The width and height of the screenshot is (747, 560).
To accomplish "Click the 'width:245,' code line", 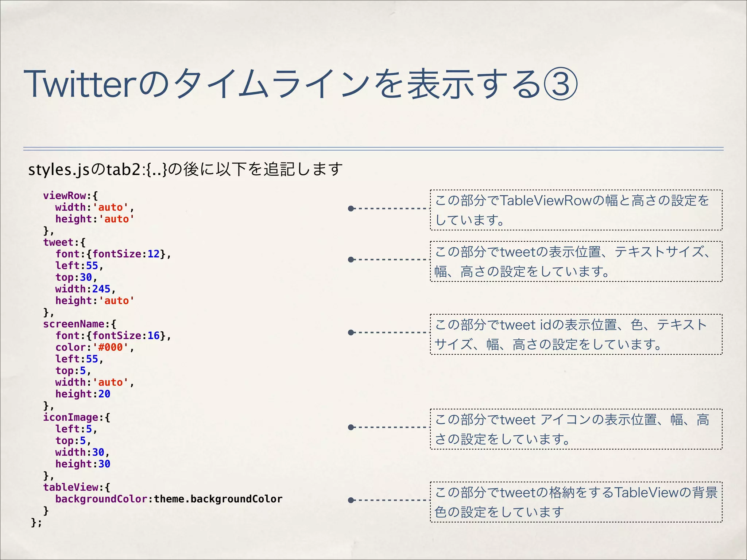I will (86, 289).
